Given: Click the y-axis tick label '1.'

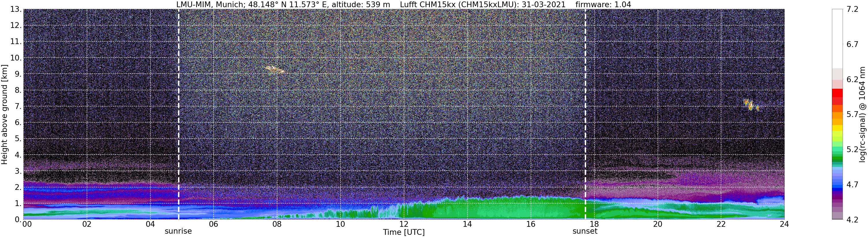Looking at the screenshot, I should click(18, 203).
